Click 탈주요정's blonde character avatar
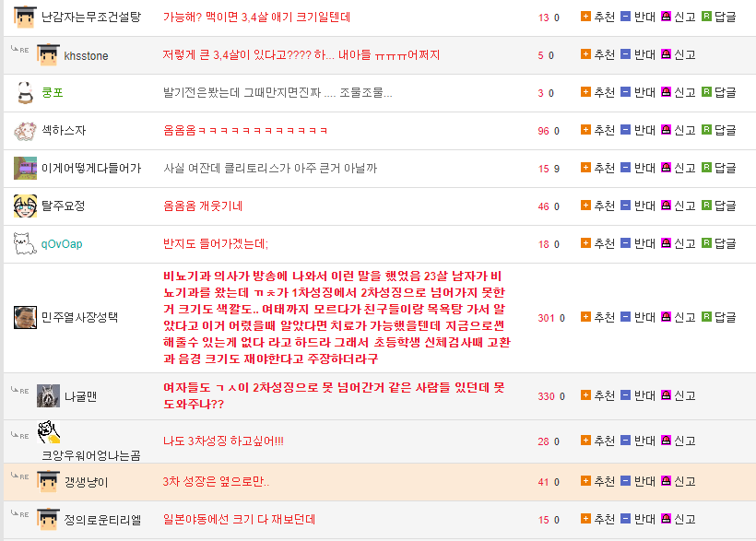Image resolution: width=756 pixels, height=541 pixels. pyautogui.click(x=25, y=206)
